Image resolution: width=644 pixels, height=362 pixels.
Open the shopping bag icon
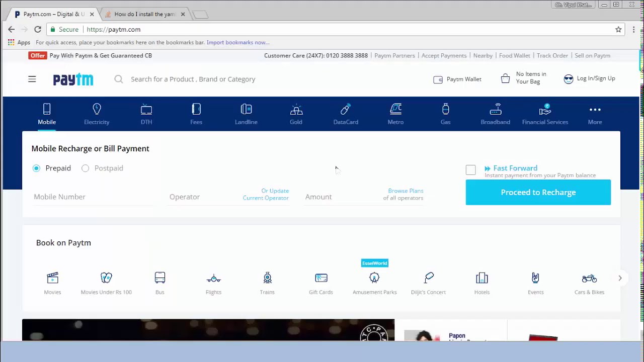click(x=505, y=78)
